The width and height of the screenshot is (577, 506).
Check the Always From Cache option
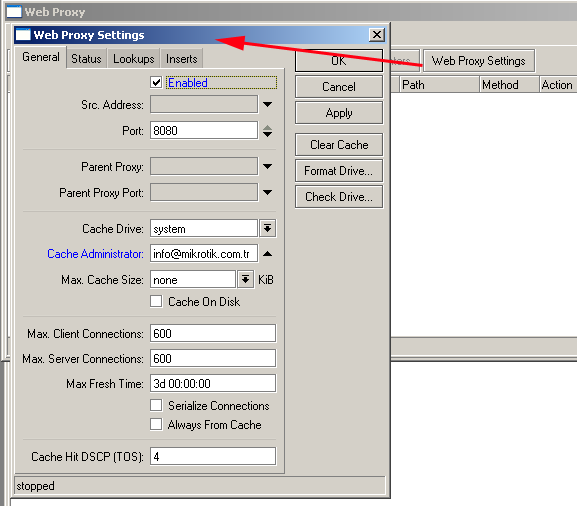(x=156, y=424)
